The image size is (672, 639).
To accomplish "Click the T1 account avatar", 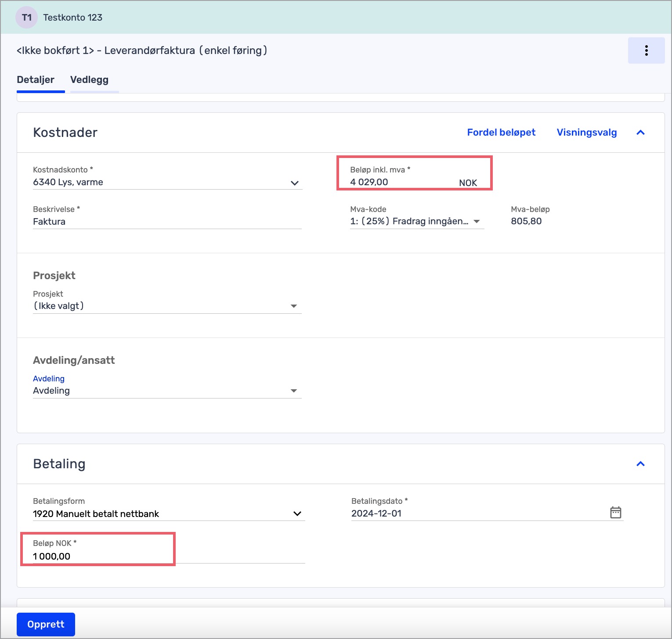I will click(26, 18).
